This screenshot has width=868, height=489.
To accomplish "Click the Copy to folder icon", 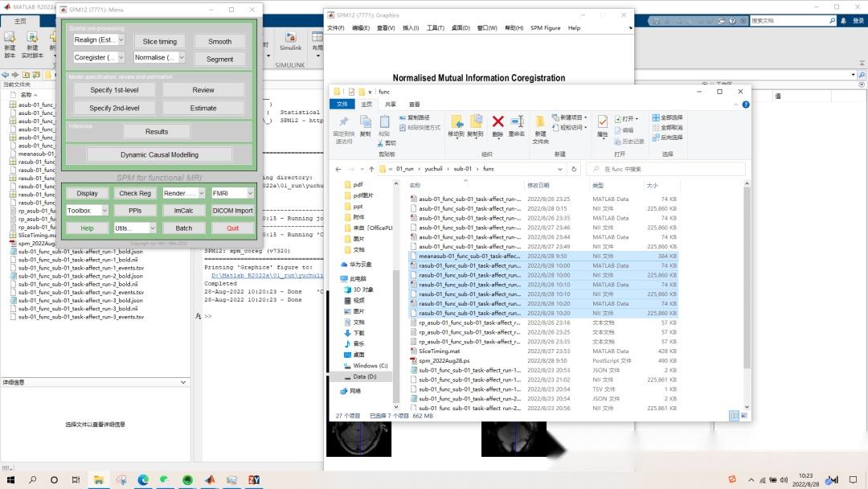I will coord(476,121).
